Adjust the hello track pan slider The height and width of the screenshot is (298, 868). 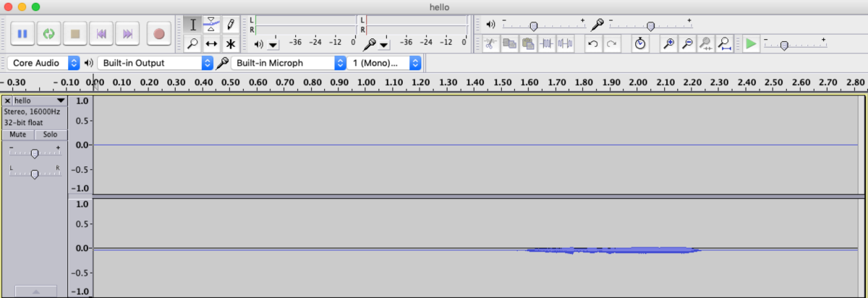pyautogui.click(x=34, y=173)
